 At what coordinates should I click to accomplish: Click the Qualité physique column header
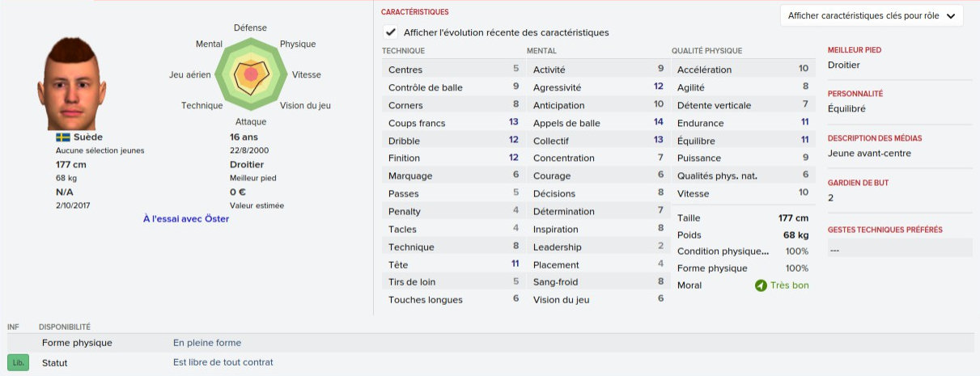point(706,51)
